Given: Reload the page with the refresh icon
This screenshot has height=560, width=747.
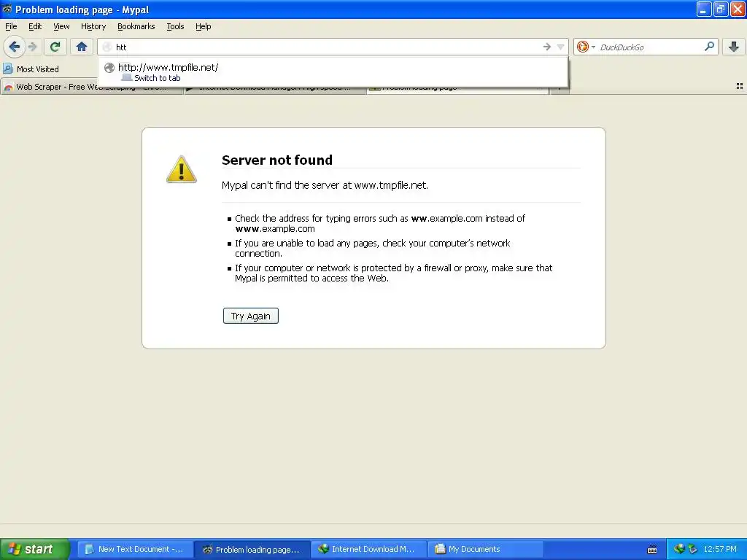Looking at the screenshot, I should coord(55,47).
